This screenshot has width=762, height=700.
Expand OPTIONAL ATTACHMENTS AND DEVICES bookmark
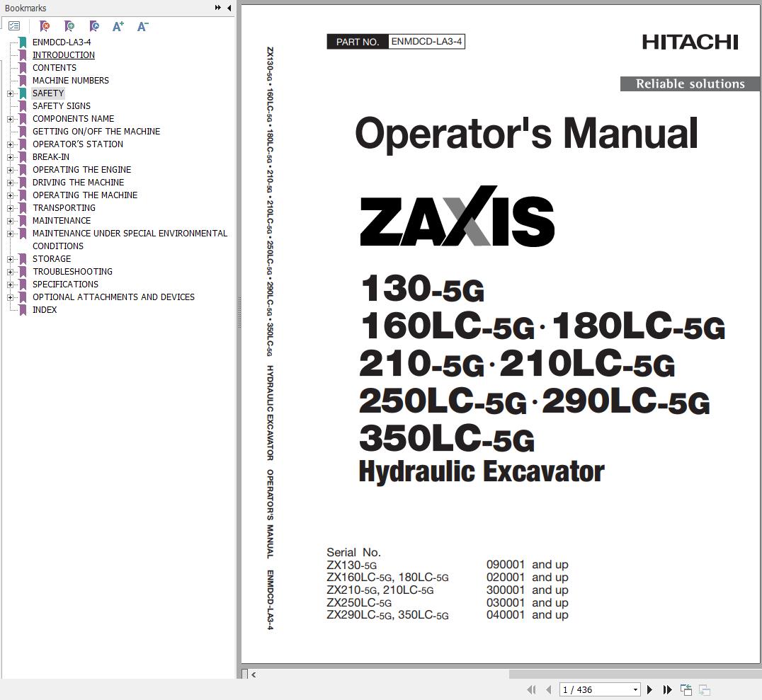10,297
